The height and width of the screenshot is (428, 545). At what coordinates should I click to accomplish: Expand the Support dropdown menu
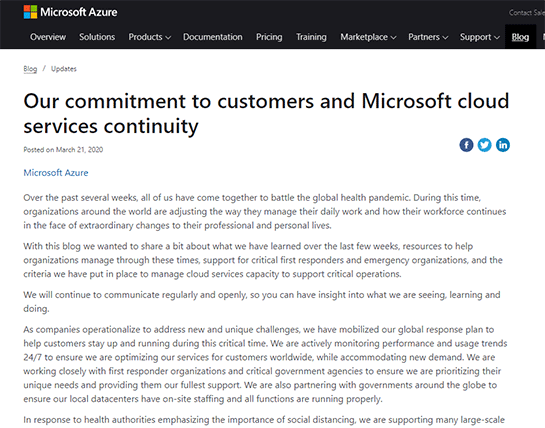pyautogui.click(x=480, y=37)
